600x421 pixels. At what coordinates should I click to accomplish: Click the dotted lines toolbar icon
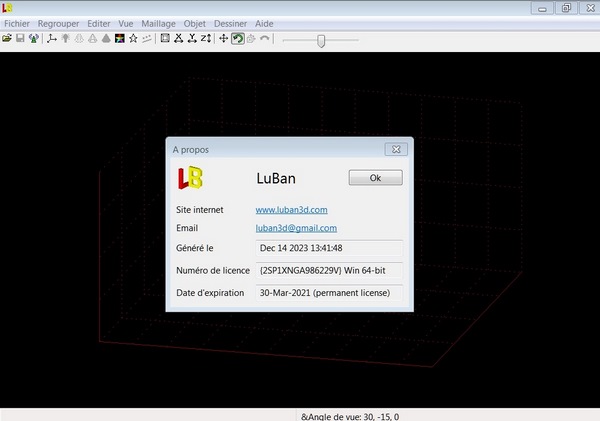click(x=147, y=38)
